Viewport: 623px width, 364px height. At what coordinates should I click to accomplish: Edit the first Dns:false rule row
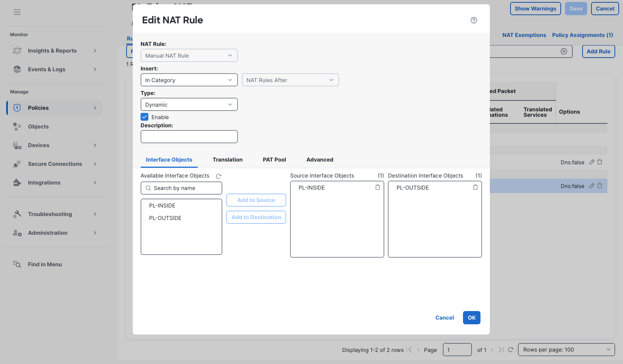[592, 162]
